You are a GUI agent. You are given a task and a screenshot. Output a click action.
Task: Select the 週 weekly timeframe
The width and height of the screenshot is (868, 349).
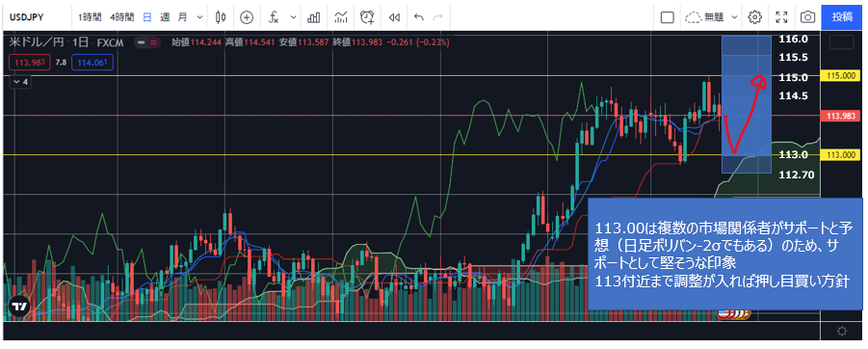pyautogui.click(x=165, y=17)
